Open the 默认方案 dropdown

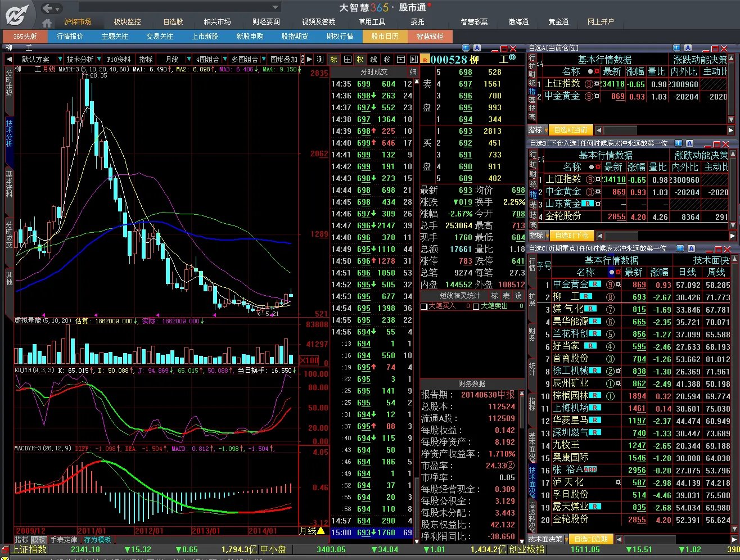pyautogui.click(x=38, y=60)
